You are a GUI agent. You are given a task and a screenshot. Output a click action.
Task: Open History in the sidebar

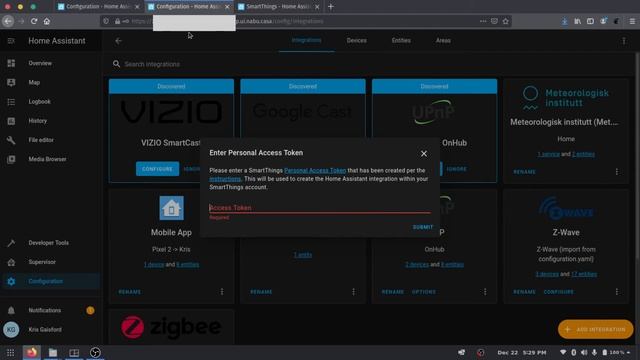click(50, 121)
